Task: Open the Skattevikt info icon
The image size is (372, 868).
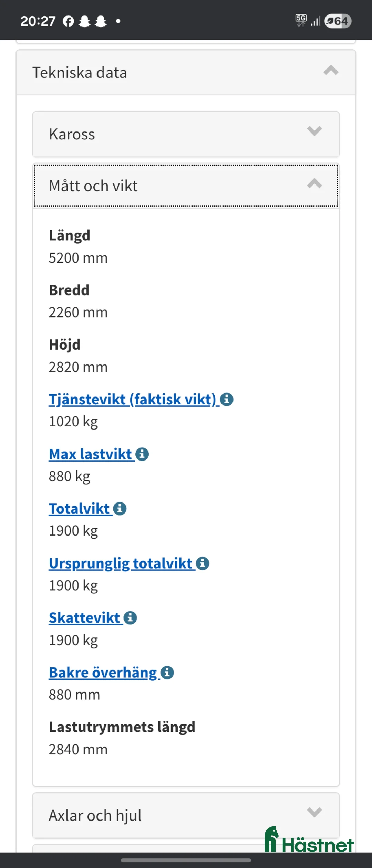Action: pos(130,617)
